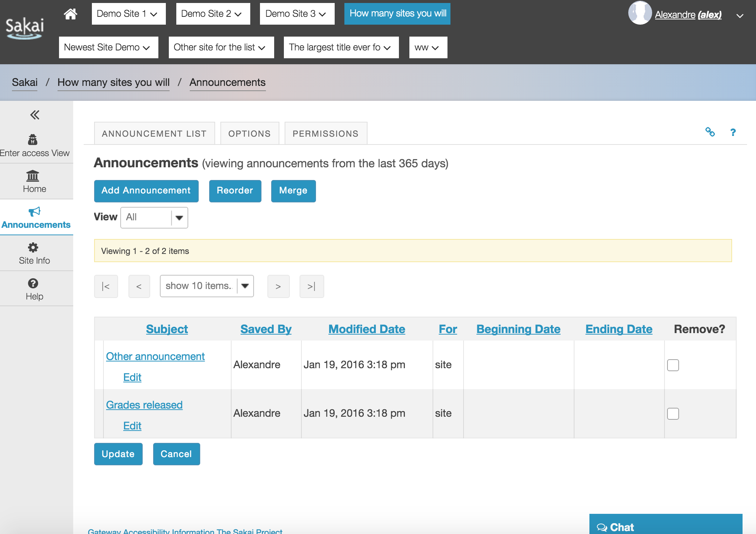
Task: Open user account dropdown arrow
Action: [740, 16]
